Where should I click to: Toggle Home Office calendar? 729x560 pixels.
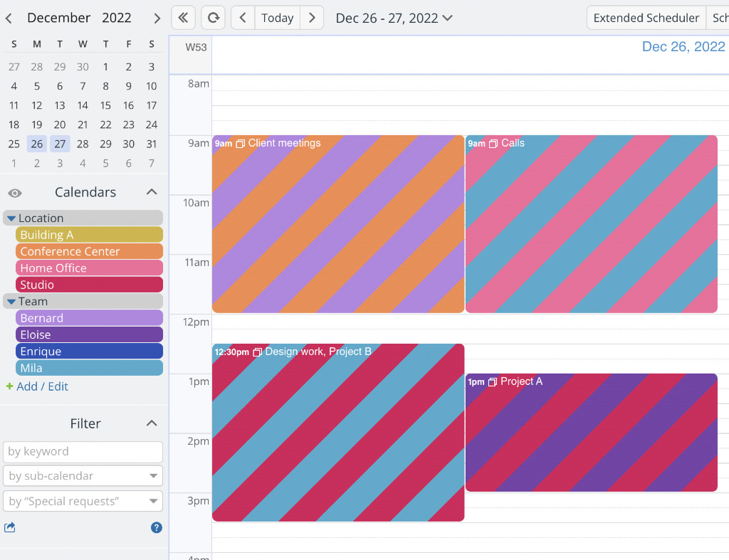(x=89, y=268)
